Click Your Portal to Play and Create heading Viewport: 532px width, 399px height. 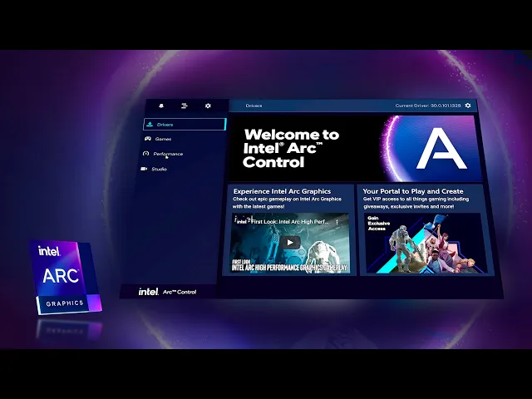(x=413, y=191)
